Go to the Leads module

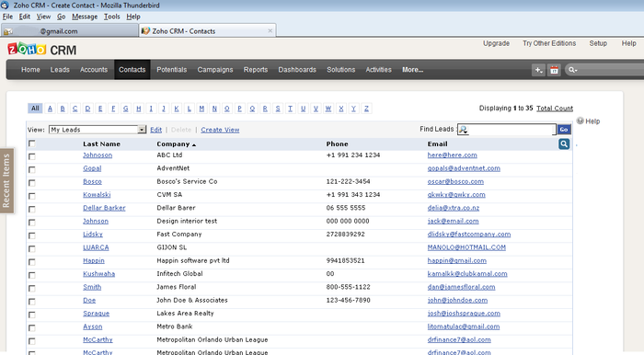point(60,70)
